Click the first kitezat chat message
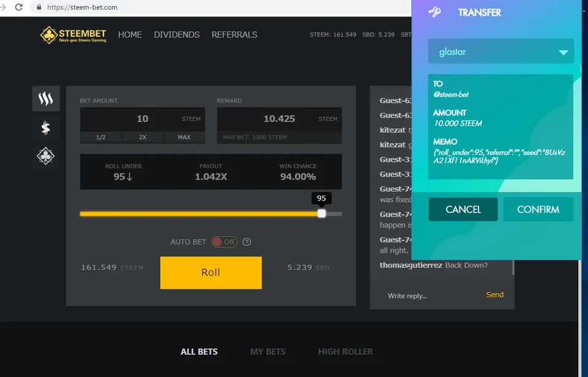 (x=396, y=130)
